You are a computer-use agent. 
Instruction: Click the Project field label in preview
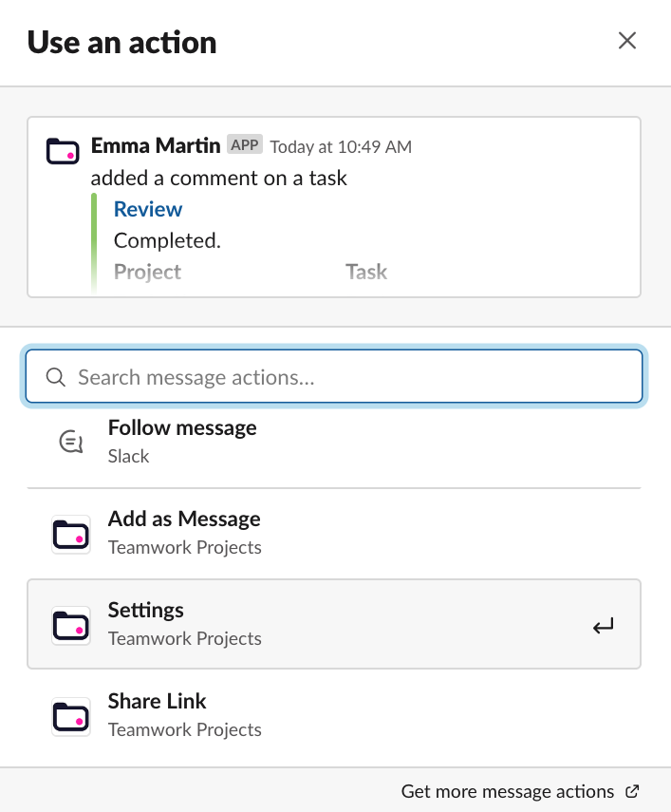[147, 272]
